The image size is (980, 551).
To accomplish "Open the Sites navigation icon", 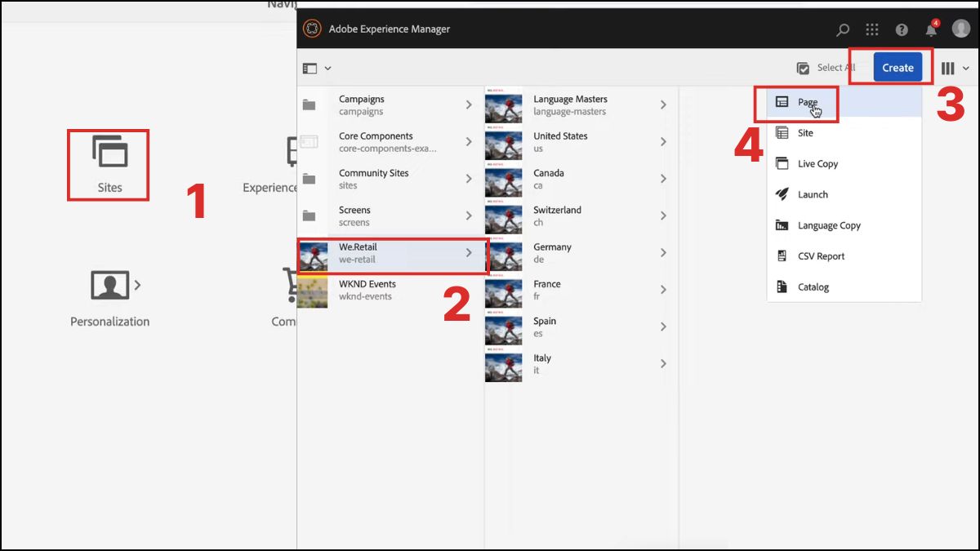I will pyautogui.click(x=109, y=153).
